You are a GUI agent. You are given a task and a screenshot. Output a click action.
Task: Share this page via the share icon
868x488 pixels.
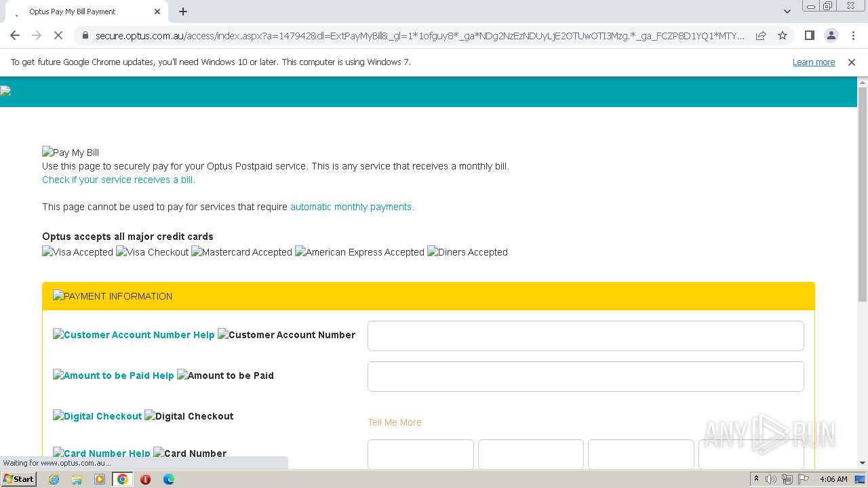click(x=761, y=35)
